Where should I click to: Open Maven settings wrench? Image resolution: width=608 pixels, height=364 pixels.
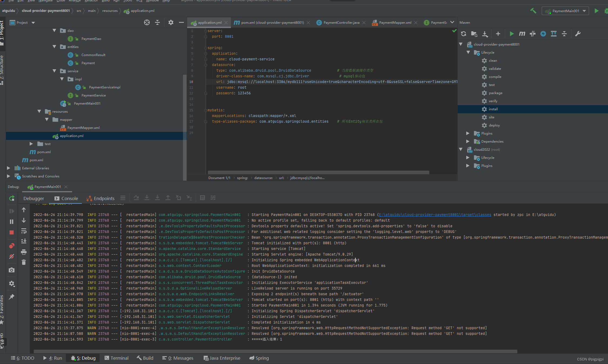578,34
